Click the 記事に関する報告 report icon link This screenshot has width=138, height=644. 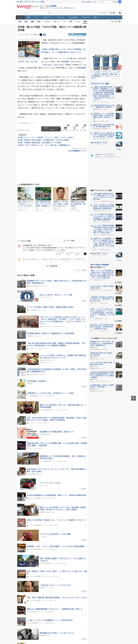pyautogui.click(x=23, y=130)
